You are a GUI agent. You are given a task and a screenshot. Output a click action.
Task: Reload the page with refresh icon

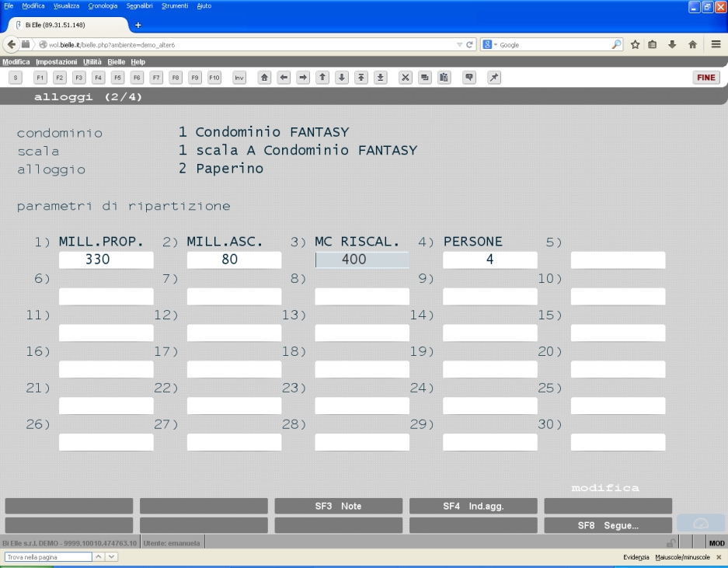[469, 44]
